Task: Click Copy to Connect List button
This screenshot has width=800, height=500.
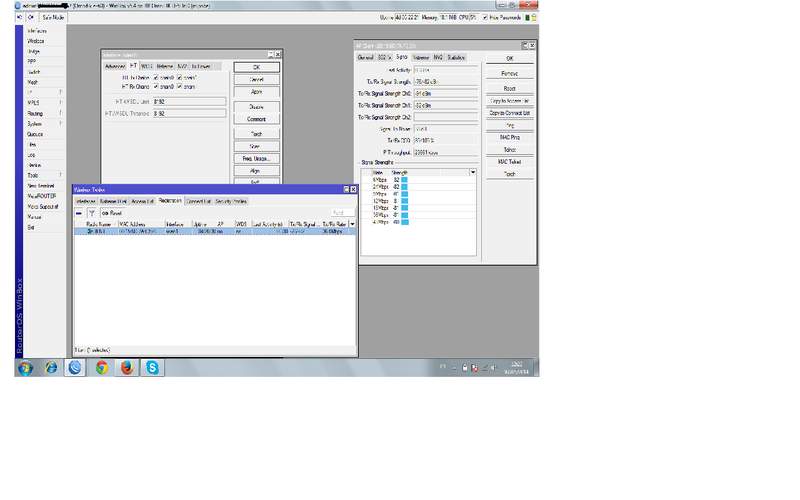Action: coord(509,113)
